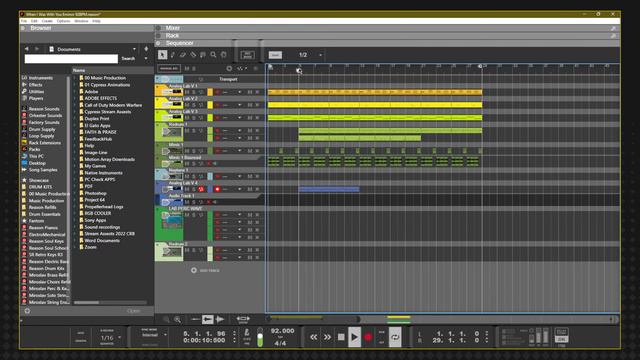640x360 pixels.
Task: Click the Analog Lab V 1 yellow color strip
Action: (x=210, y=92)
